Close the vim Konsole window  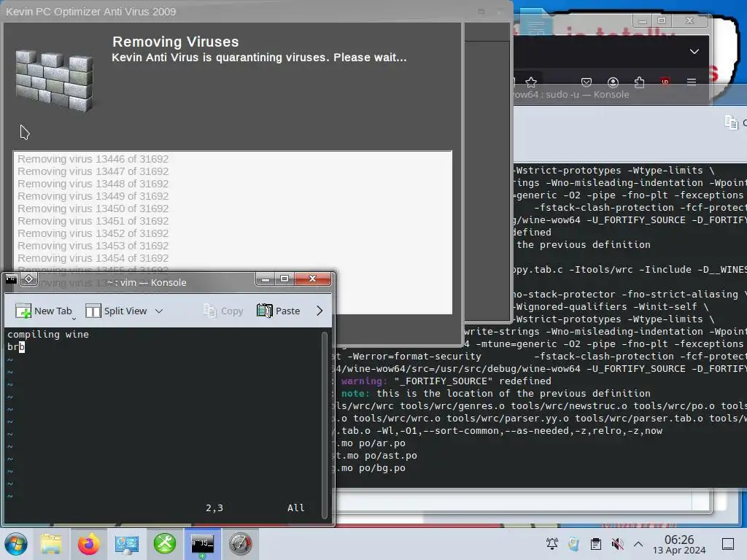click(x=312, y=279)
